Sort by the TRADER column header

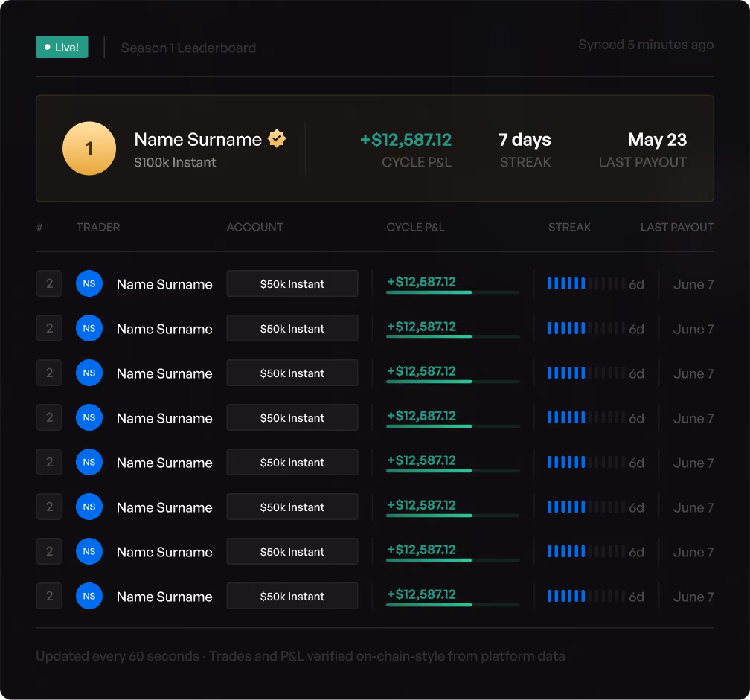98,227
